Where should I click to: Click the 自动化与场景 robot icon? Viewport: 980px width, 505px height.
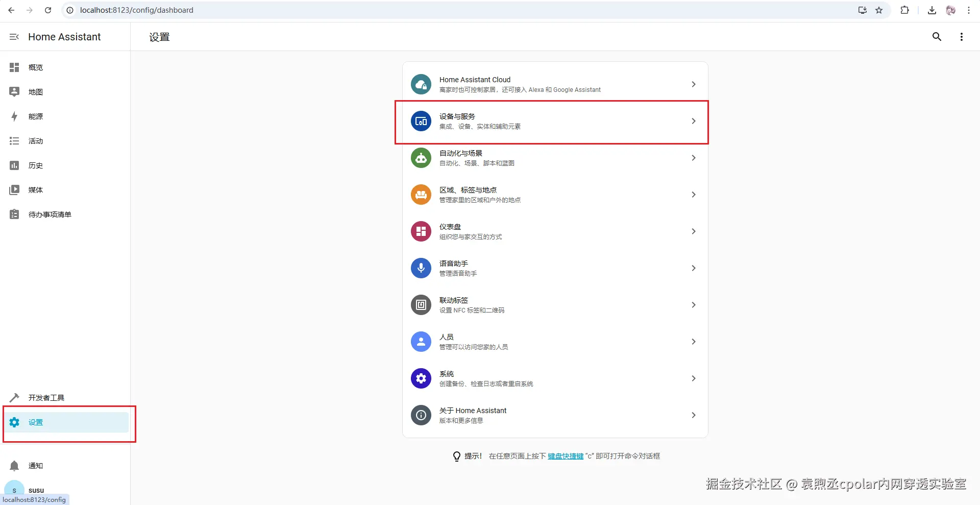pos(421,158)
